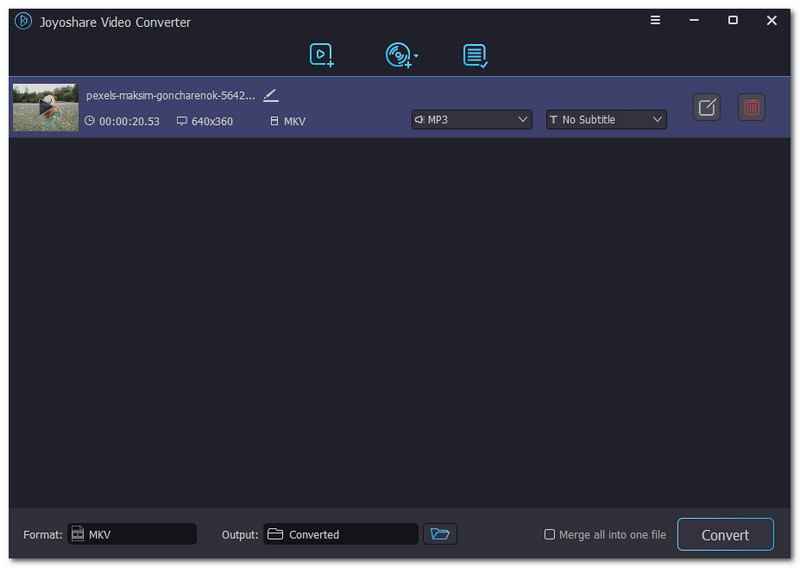The width and height of the screenshot is (800, 568).
Task: Open the MP3 audio track dropdown
Action: pyautogui.click(x=471, y=119)
